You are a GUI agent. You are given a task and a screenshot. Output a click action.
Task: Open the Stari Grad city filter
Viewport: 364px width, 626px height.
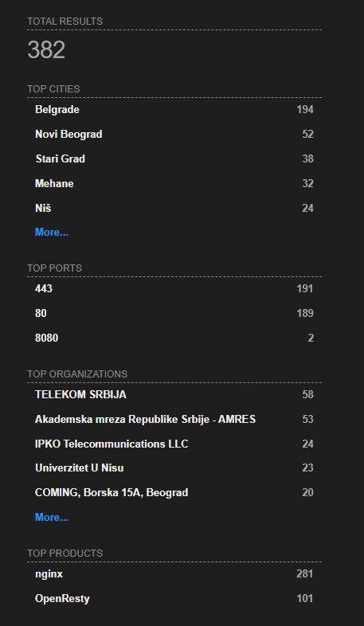pyautogui.click(x=61, y=159)
